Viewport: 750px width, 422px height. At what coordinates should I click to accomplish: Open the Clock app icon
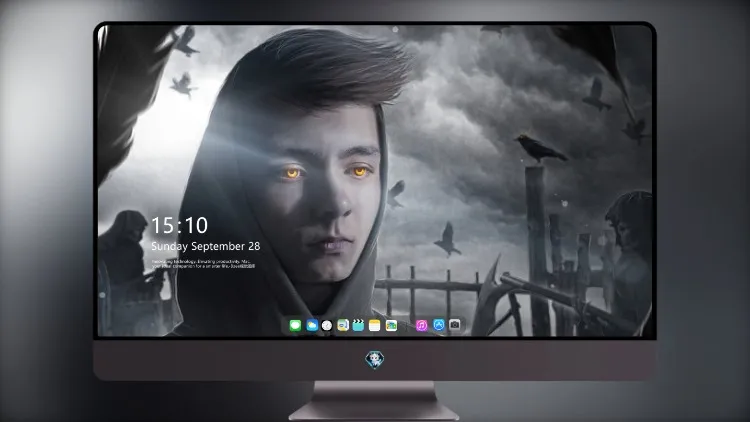click(x=327, y=326)
